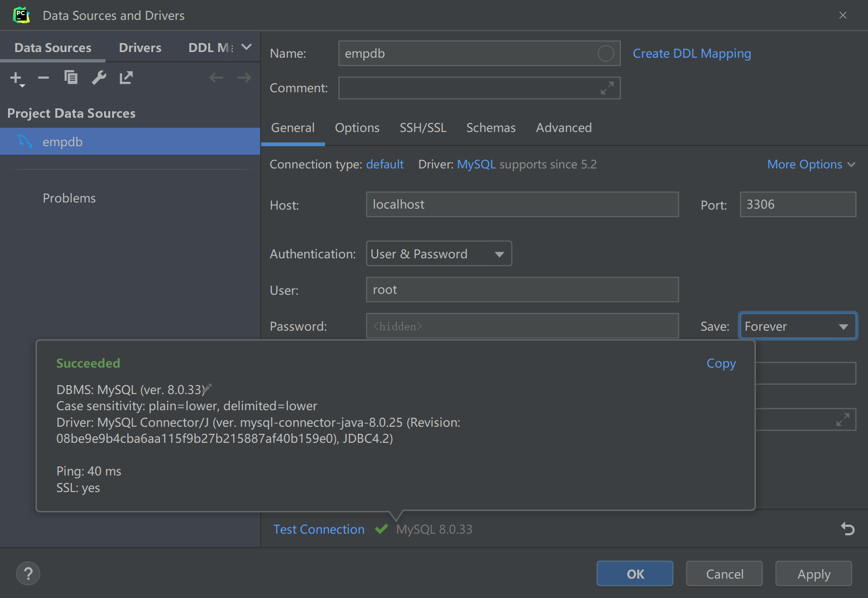Click the PyCharm logo icon
The width and height of the screenshot is (868, 598).
(x=21, y=15)
